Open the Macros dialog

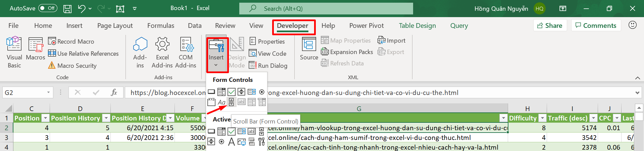pos(35,49)
